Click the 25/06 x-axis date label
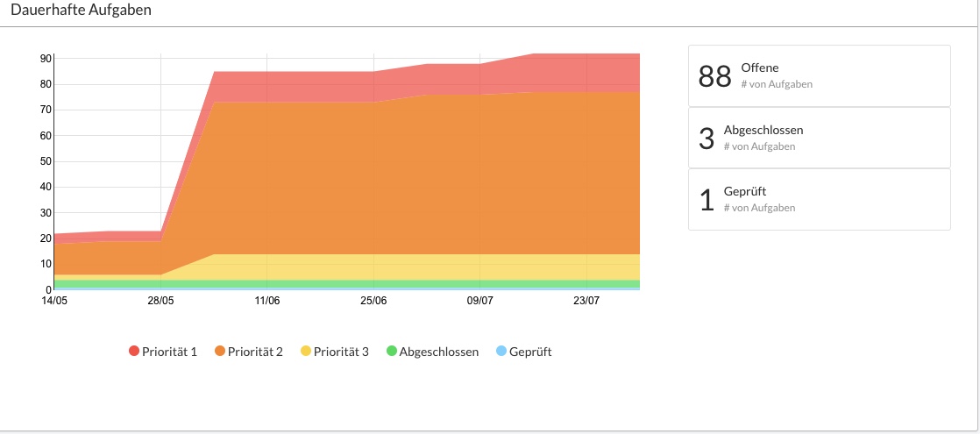The width and height of the screenshot is (980, 434). point(373,301)
